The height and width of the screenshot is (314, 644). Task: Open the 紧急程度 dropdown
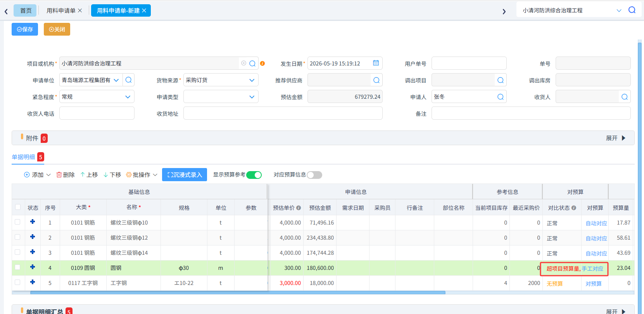[97, 97]
